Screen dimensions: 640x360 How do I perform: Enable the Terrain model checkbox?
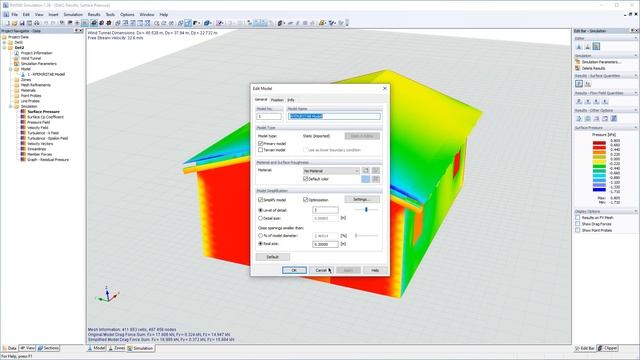(260, 150)
